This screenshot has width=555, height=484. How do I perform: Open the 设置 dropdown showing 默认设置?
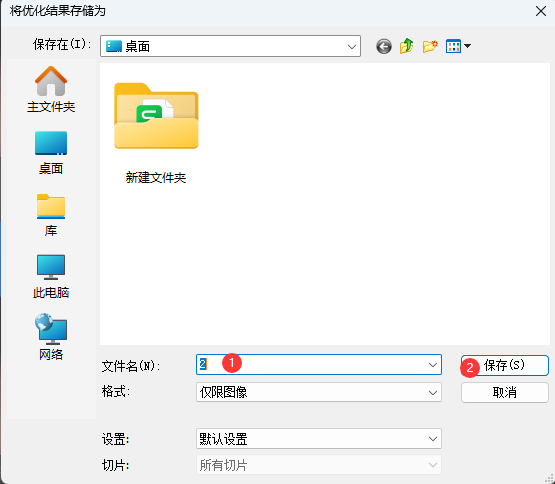(x=319, y=439)
